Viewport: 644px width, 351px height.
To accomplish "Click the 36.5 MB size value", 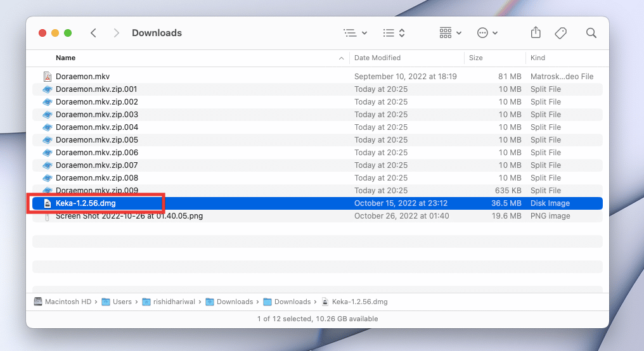I will pyautogui.click(x=506, y=203).
